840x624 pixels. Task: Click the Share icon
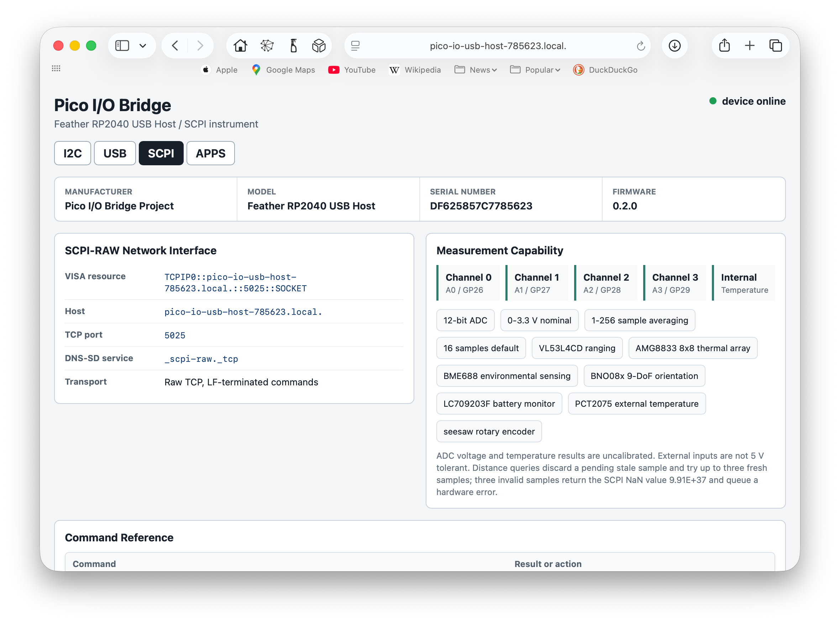coord(724,45)
